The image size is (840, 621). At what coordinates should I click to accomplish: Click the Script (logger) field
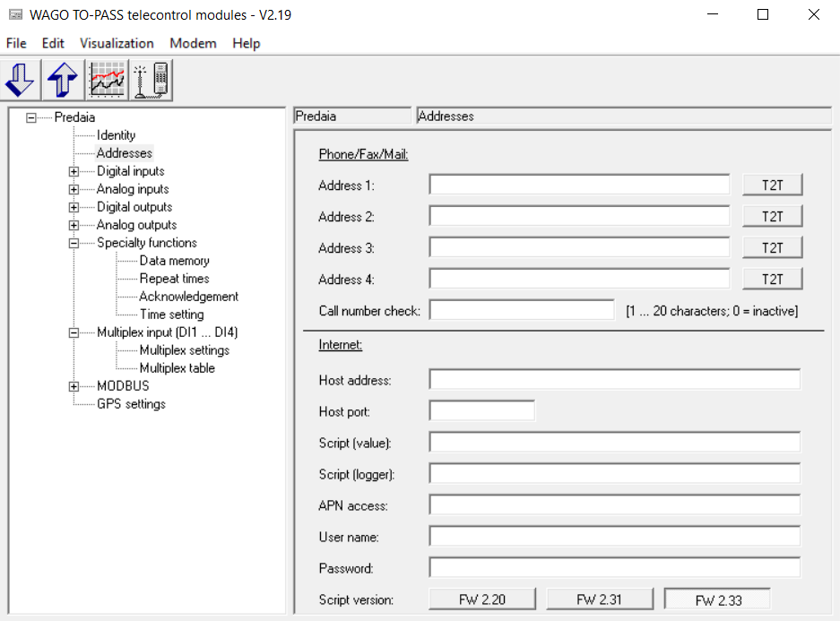point(614,474)
